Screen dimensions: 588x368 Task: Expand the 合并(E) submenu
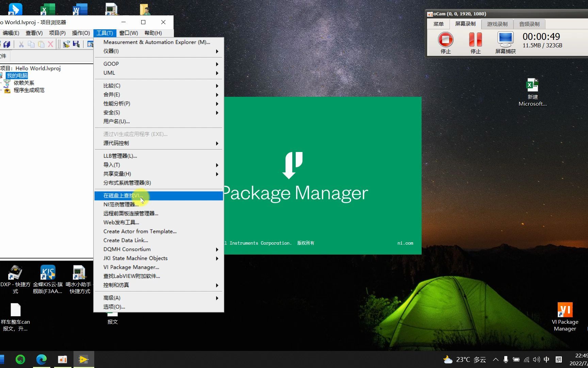pyautogui.click(x=159, y=95)
